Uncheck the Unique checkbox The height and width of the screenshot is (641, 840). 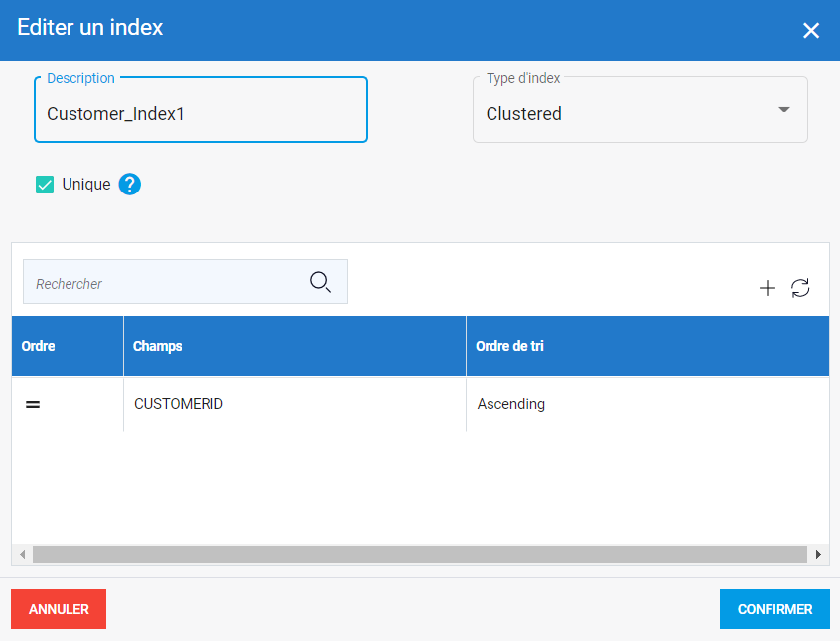point(45,185)
